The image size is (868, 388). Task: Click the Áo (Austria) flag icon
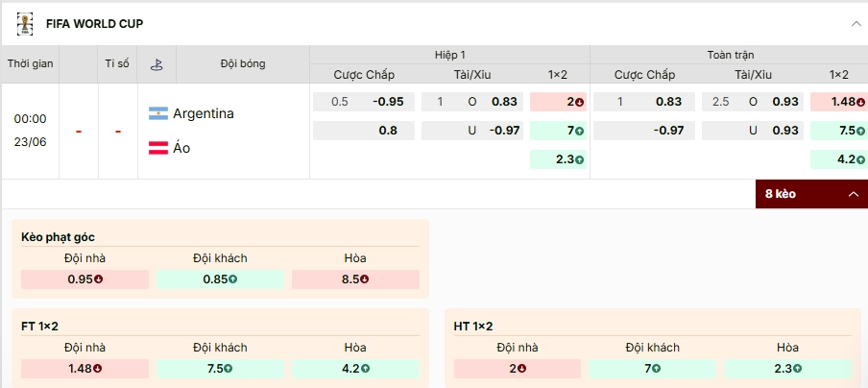click(x=157, y=148)
